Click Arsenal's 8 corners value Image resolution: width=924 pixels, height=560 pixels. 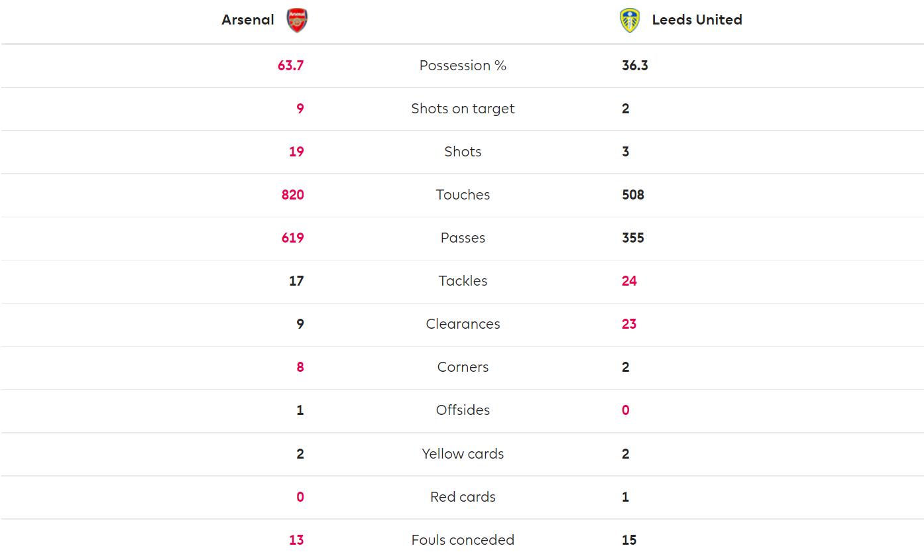[300, 367]
